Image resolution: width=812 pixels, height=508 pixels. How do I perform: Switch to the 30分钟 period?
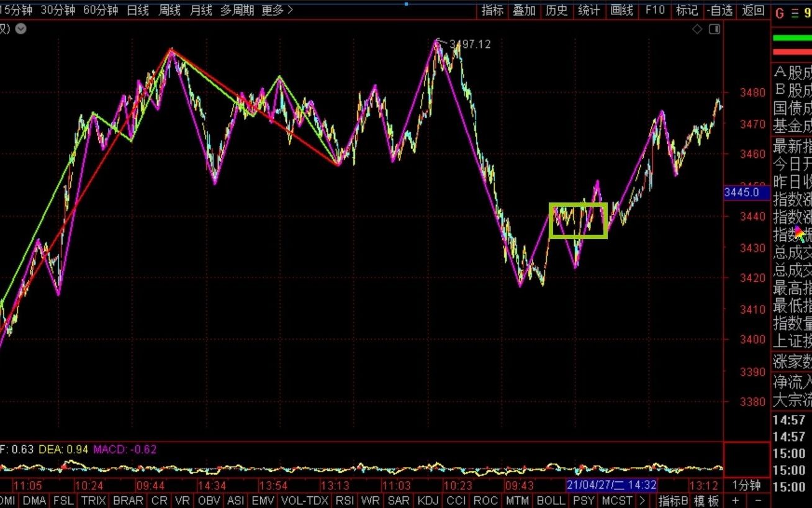click(56, 11)
